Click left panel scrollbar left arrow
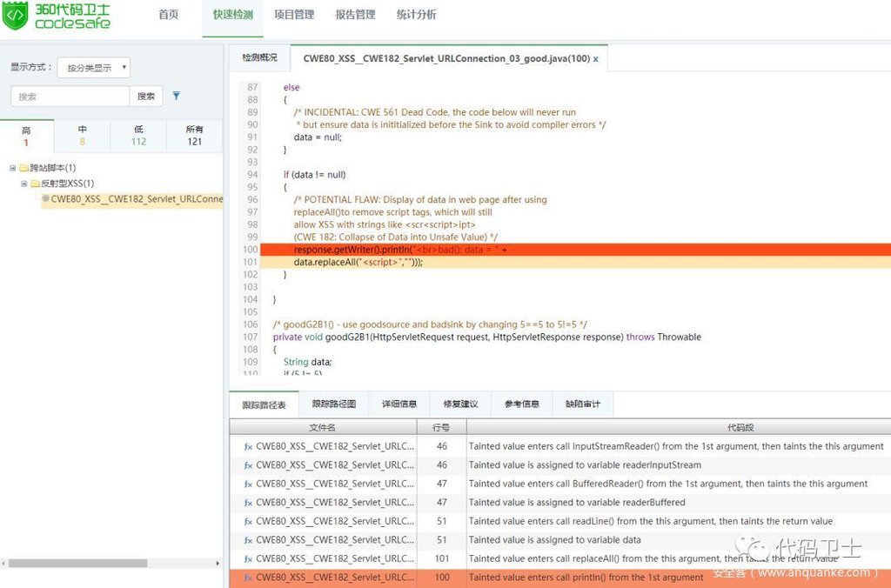Image resolution: width=891 pixels, height=588 pixels. 3,564
